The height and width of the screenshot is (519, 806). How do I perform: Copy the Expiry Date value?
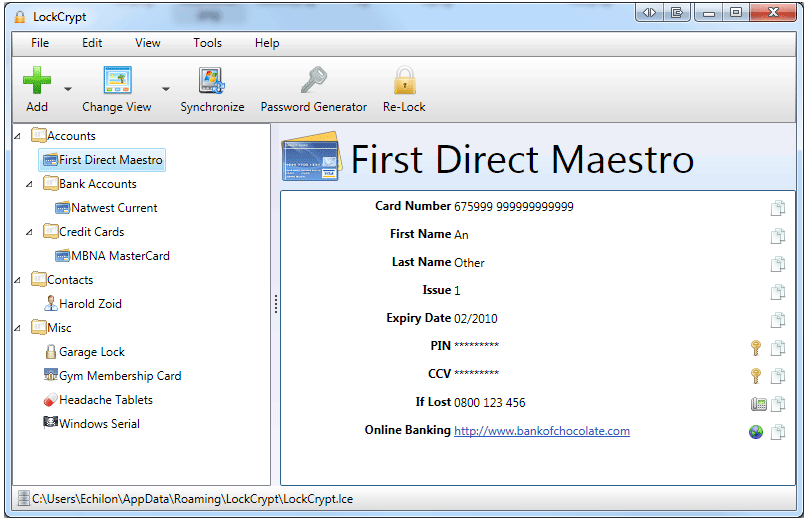(778, 320)
